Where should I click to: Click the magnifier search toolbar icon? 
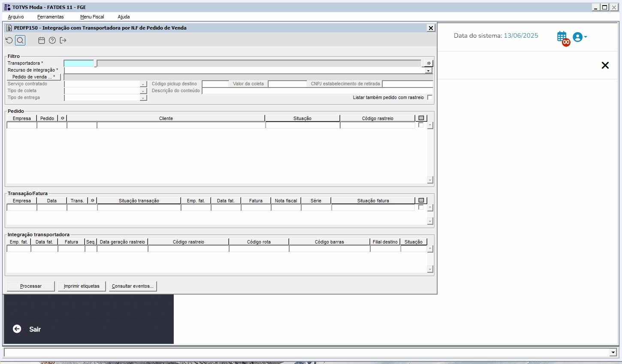click(x=20, y=40)
